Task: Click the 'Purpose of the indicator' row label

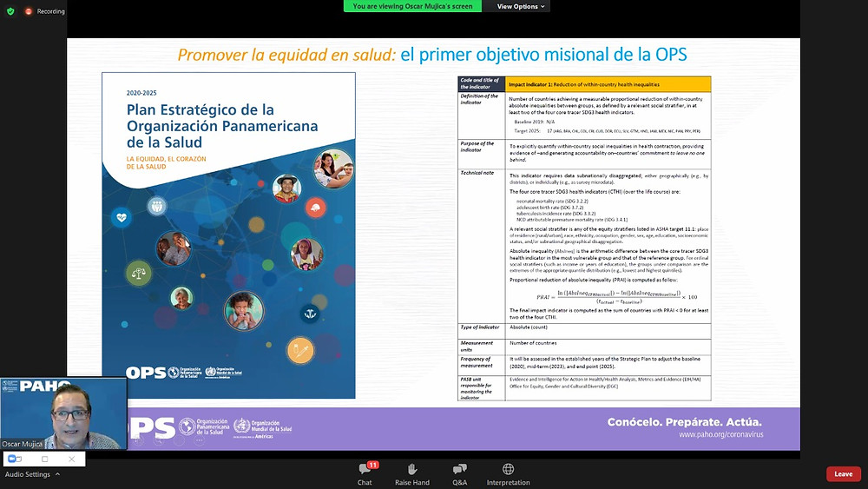Action: (x=477, y=146)
